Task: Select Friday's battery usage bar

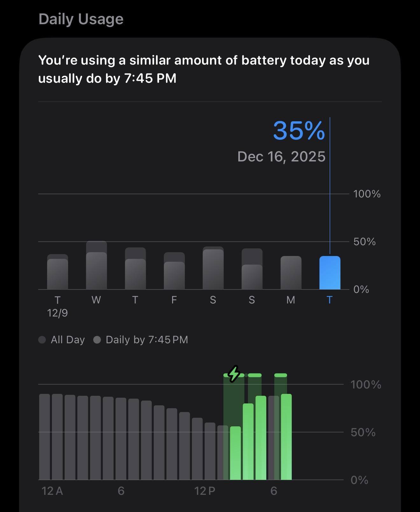Action: pos(174,275)
